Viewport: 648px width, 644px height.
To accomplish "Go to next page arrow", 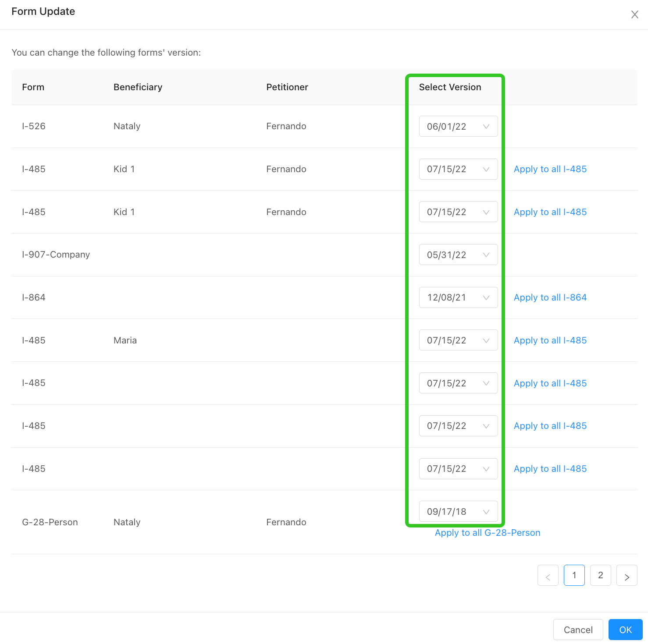I will tap(627, 575).
